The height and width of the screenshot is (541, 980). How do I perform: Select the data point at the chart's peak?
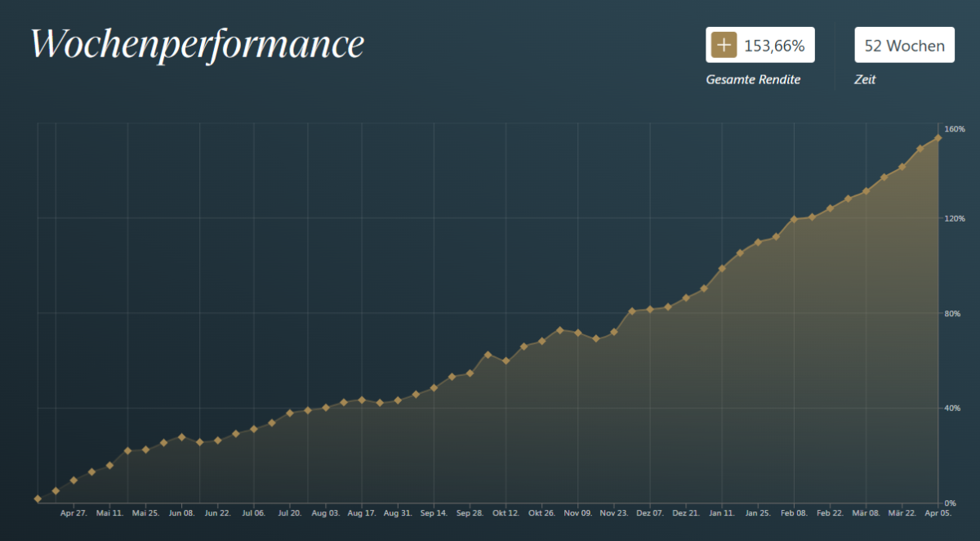coord(938,137)
